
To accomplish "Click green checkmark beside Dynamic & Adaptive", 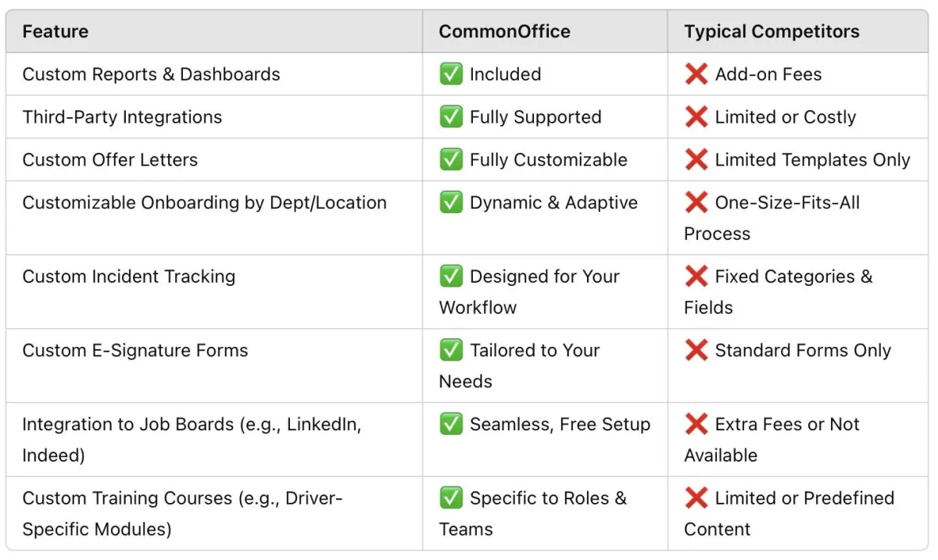I will click(x=451, y=203).
